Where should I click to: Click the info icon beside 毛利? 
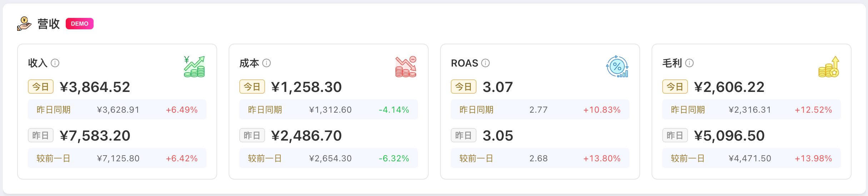(x=689, y=63)
